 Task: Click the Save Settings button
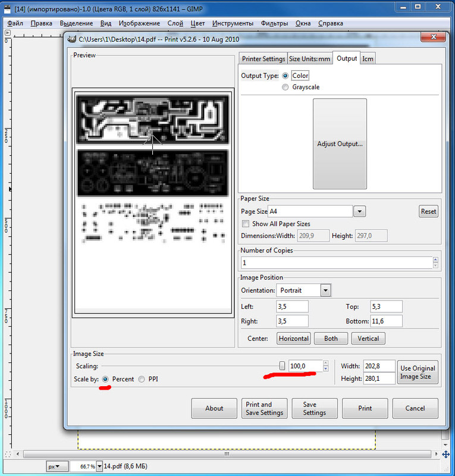point(315,408)
